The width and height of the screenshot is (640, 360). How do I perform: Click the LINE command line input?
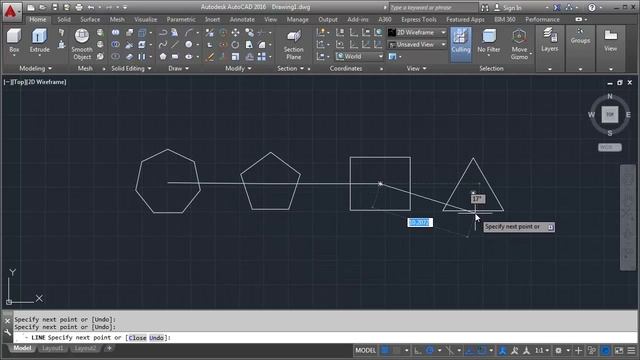click(x=325, y=338)
